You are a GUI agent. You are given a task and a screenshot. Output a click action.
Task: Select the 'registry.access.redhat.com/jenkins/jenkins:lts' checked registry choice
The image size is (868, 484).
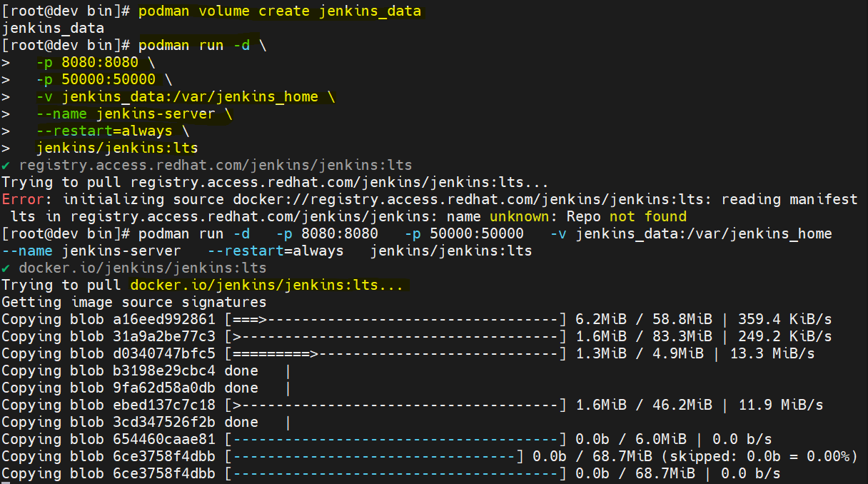point(216,165)
